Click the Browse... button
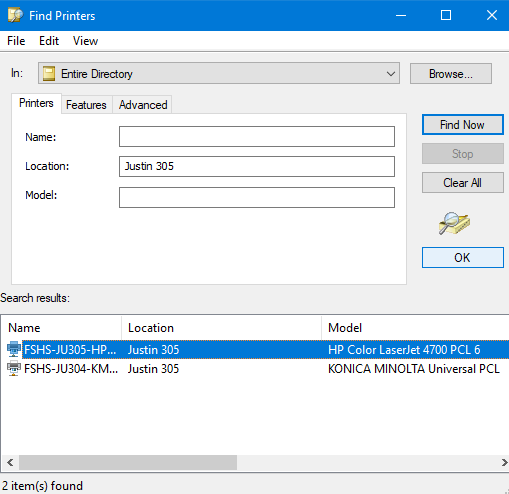509x494 pixels. [x=451, y=74]
